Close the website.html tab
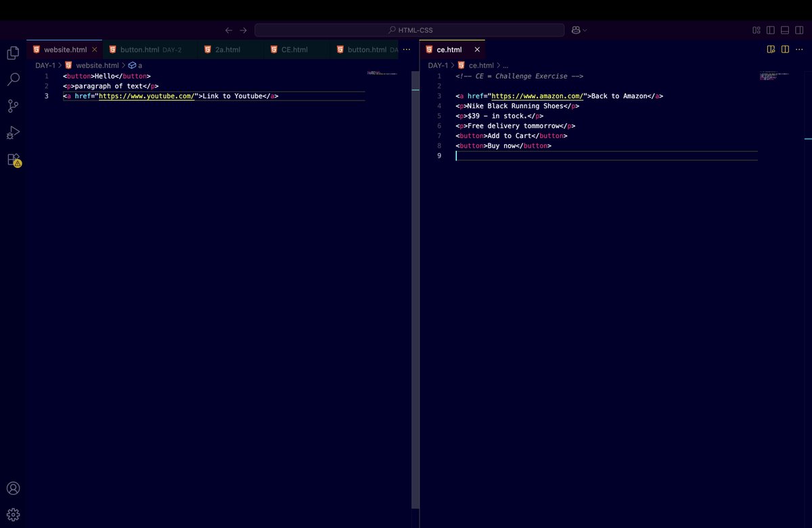The height and width of the screenshot is (528, 812). click(x=94, y=49)
